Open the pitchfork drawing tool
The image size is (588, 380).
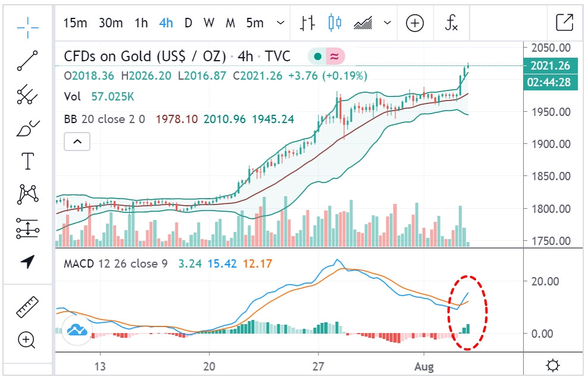click(x=27, y=94)
